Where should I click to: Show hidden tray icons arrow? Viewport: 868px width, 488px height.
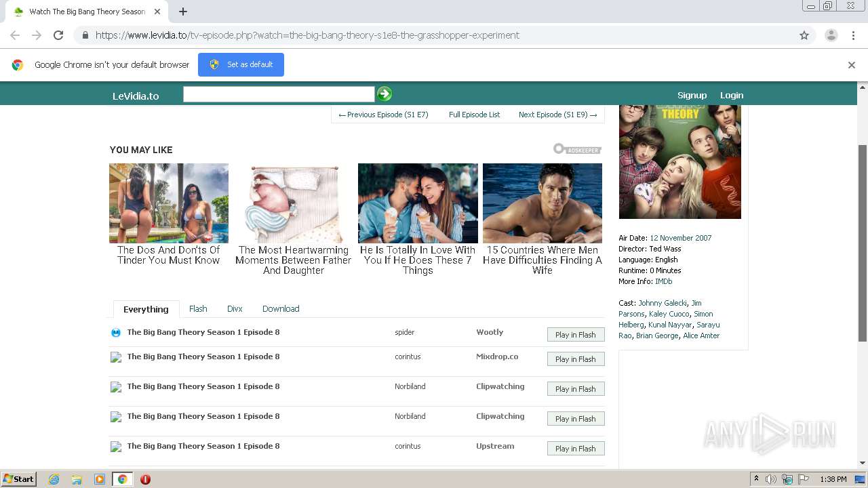click(756, 479)
